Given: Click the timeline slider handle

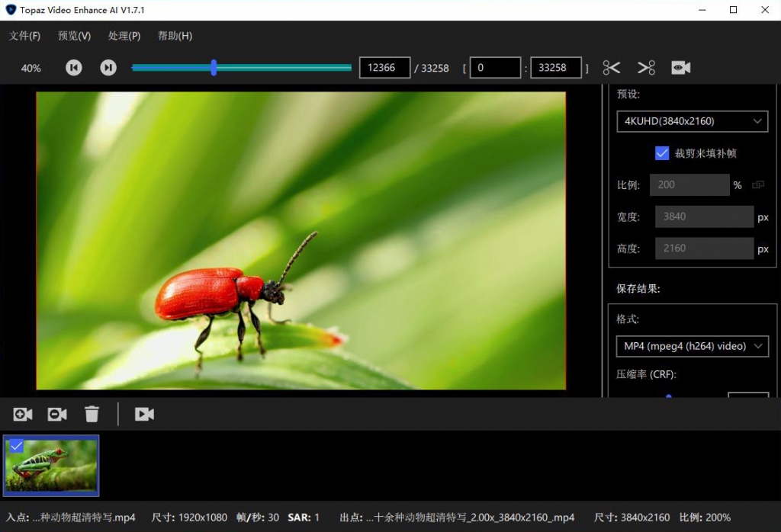Looking at the screenshot, I should (x=214, y=68).
